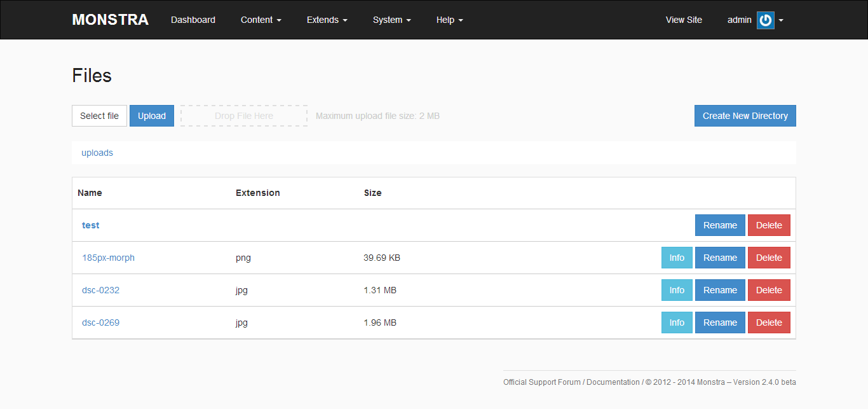The height and width of the screenshot is (409, 868).
Task: Open the test folder
Action: pyautogui.click(x=91, y=225)
